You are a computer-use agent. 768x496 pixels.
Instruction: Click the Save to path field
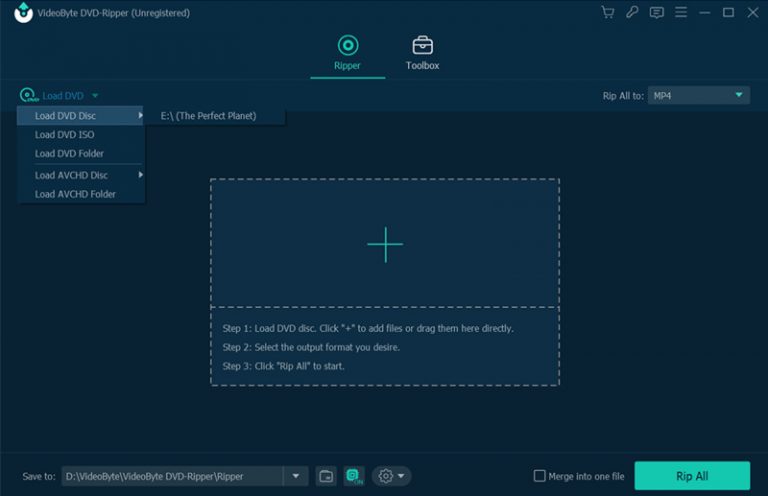click(x=171, y=476)
